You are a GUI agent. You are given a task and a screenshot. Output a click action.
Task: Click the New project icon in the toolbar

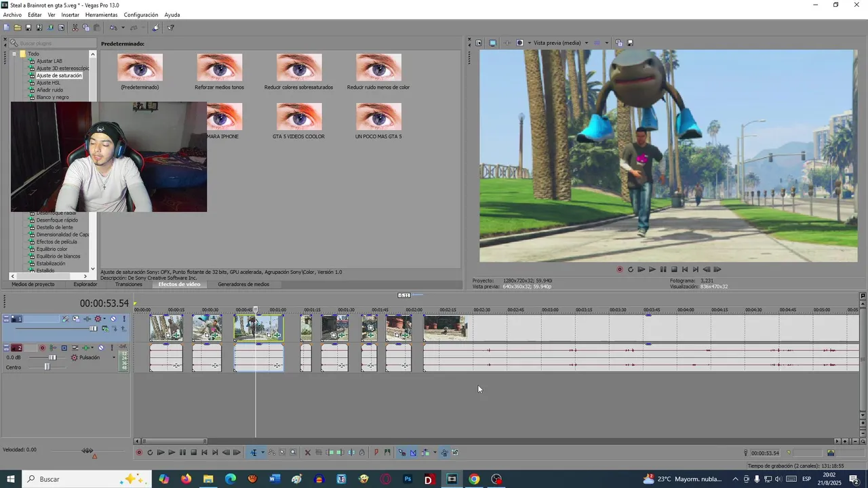[x=6, y=28]
